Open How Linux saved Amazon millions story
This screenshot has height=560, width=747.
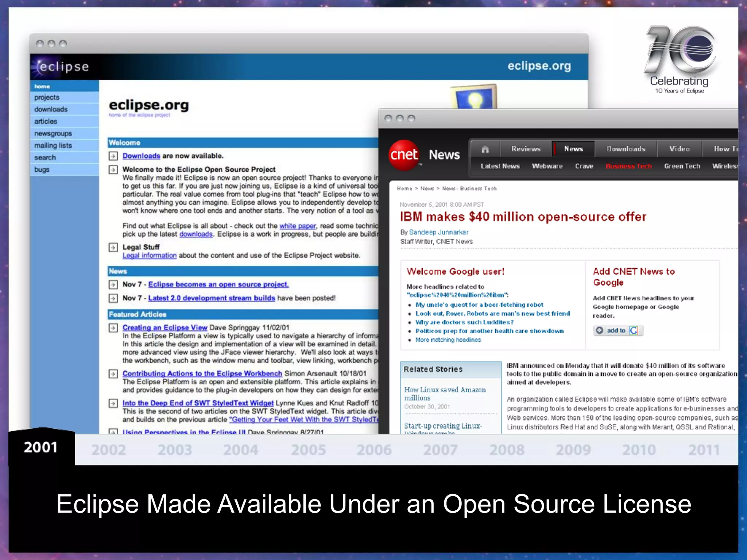click(445, 394)
